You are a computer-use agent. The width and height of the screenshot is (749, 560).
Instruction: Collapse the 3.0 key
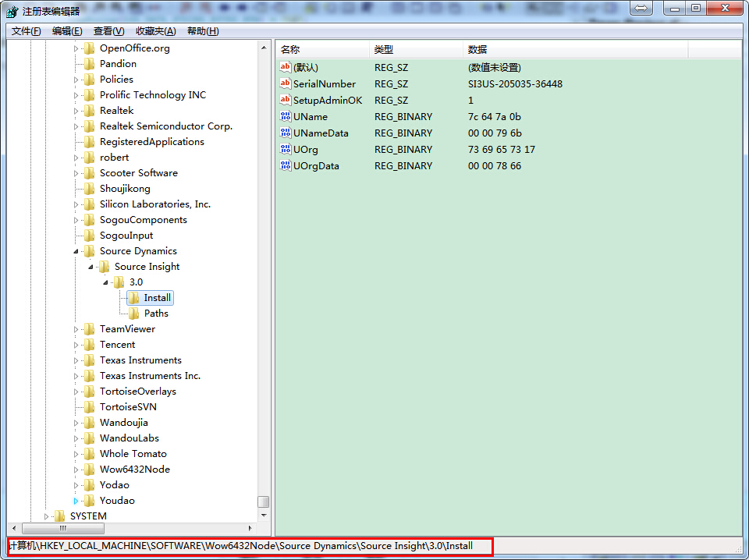(x=105, y=282)
